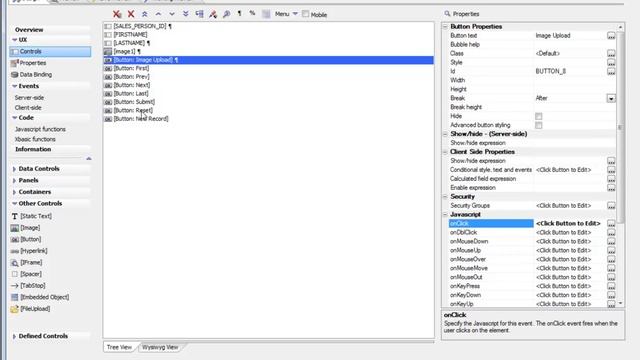Open Server-side events
This screenshot has width=640, height=360.
pos(29,98)
